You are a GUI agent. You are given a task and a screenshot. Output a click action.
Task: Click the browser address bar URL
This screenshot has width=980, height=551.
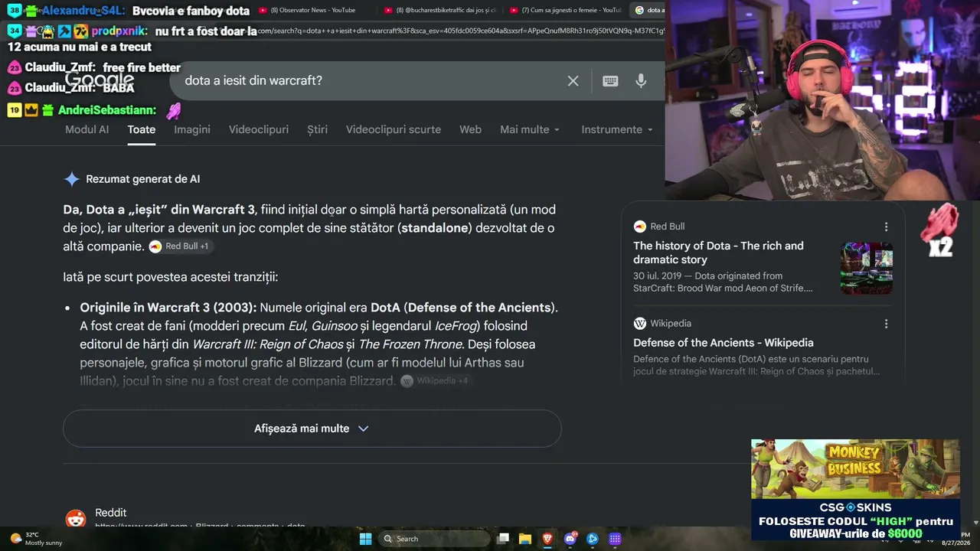pos(459,31)
